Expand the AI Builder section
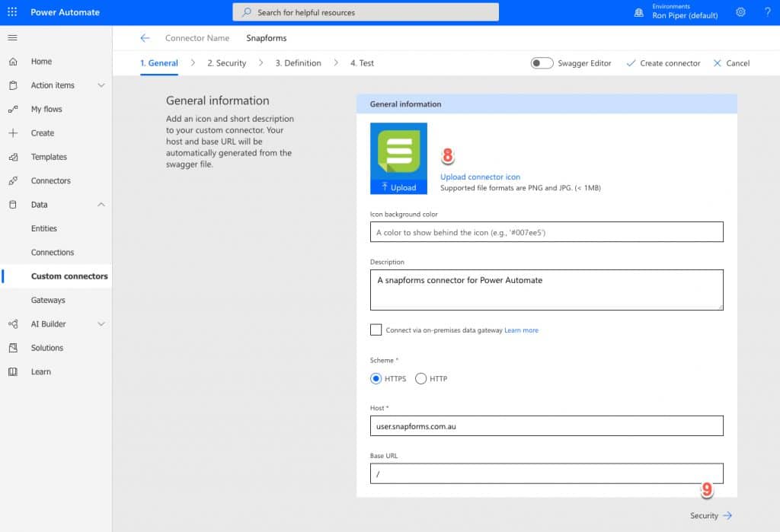This screenshot has width=780, height=532. tap(100, 323)
